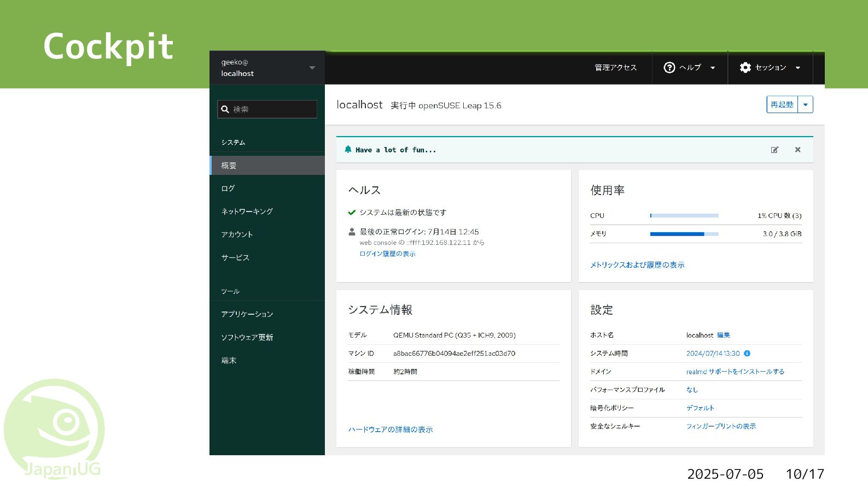Click the 'localhost' page heading
Viewport: 868px width, 488px height.
(359, 104)
